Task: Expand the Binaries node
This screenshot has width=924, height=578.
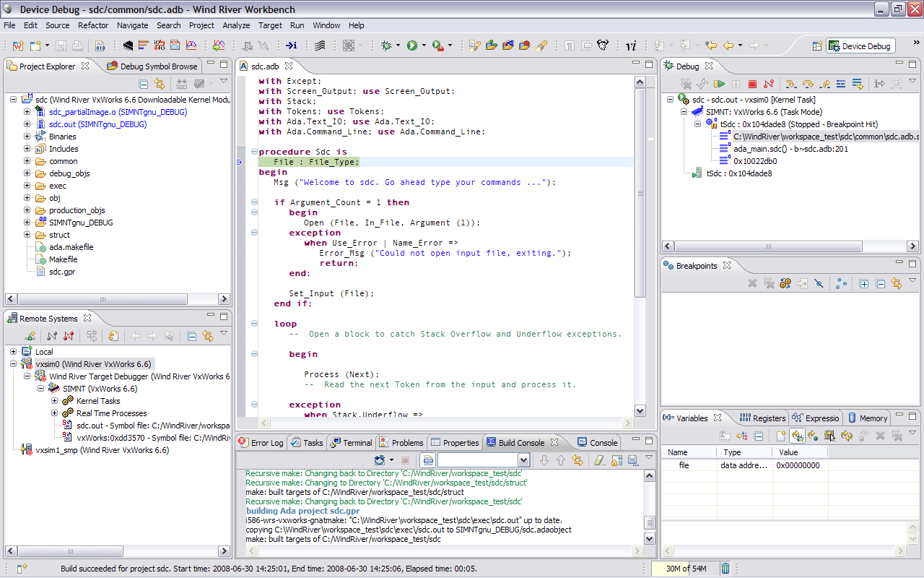Action: (27, 137)
